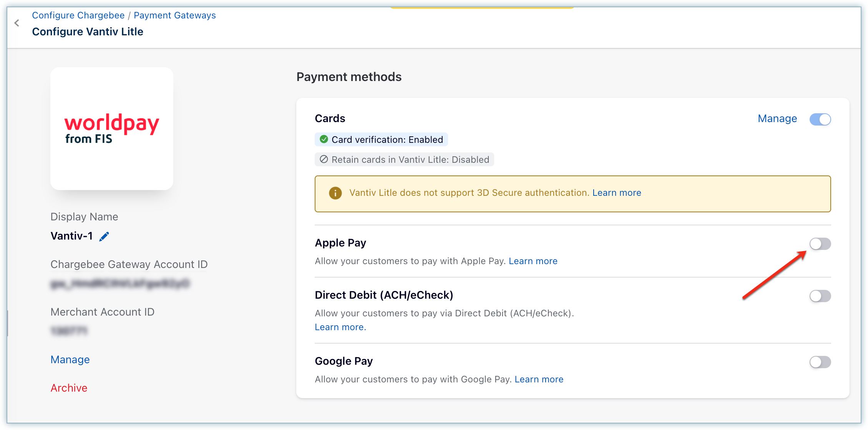Open Learn more for Apple Pay
This screenshot has height=430, width=868.
click(x=533, y=261)
